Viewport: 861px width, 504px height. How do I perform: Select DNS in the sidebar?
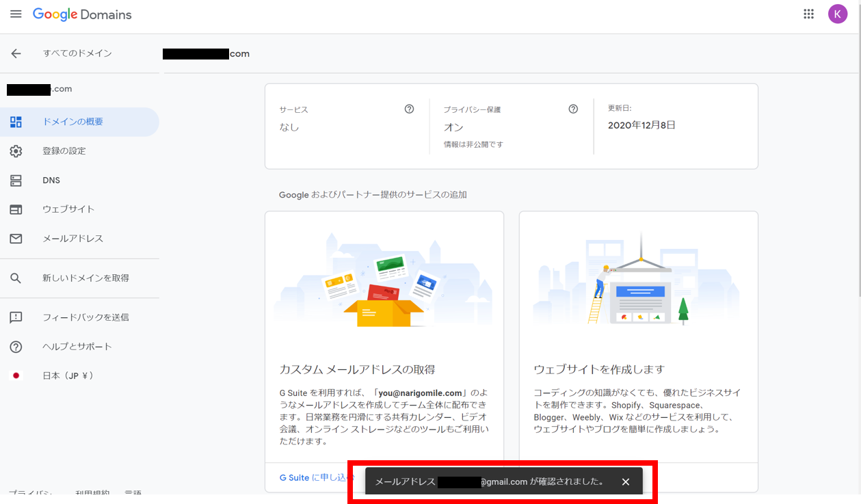pyautogui.click(x=79, y=181)
